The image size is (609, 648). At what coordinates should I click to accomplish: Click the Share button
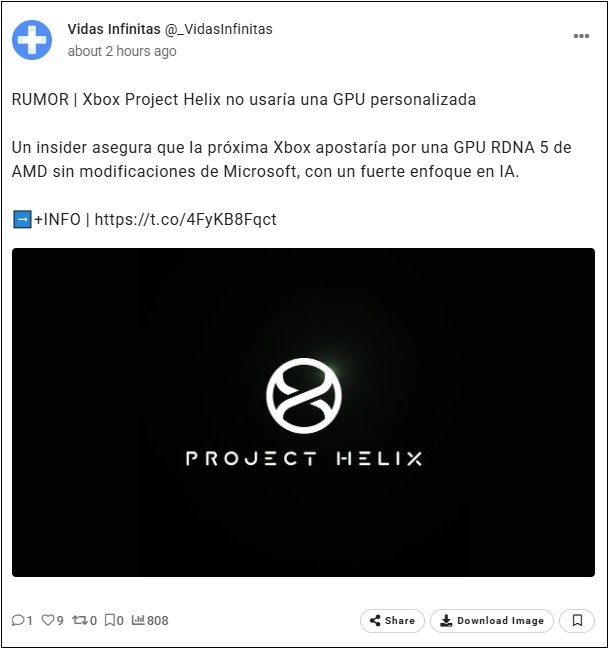392,621
